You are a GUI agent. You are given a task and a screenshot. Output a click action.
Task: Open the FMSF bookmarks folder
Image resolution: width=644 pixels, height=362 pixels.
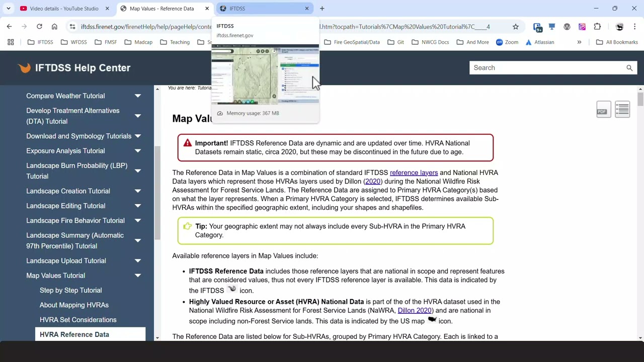click(x=106, y=42)
